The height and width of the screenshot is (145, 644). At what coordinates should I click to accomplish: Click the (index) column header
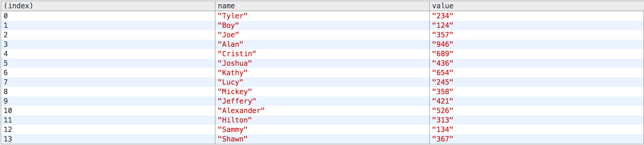coord(108,6)
